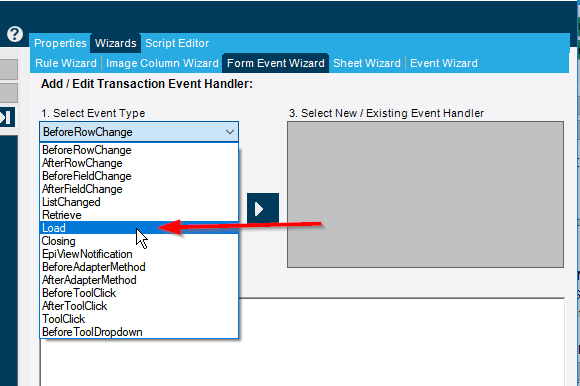Image resolution: width=580 pixels, height=386 pixels.
Task: Choose the Retrieve event type
Action: pyautogui.click(x=139, y=215)
